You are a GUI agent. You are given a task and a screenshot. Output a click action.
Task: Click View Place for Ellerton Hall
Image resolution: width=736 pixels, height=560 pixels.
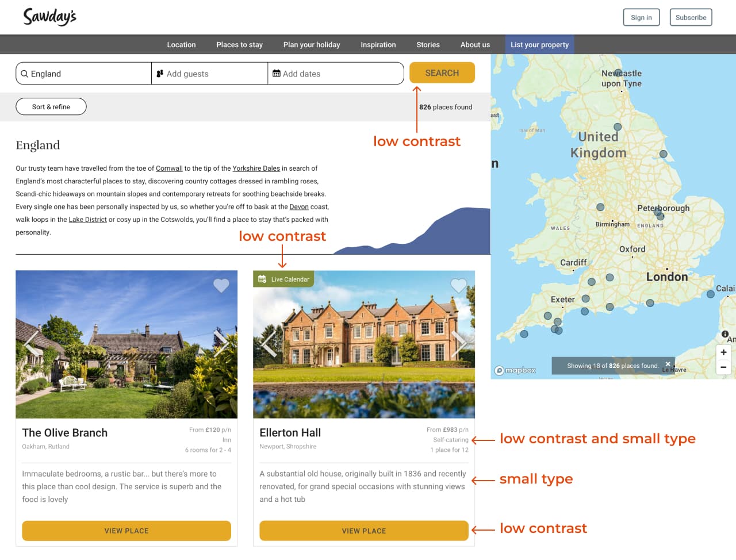pyautogui.click(x=363, y=531)
